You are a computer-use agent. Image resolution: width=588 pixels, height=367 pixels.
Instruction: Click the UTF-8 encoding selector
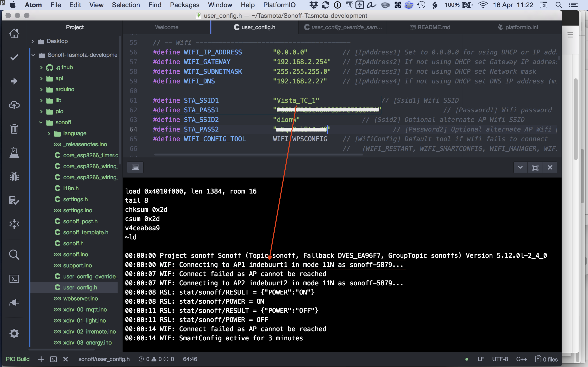[500, 359]
